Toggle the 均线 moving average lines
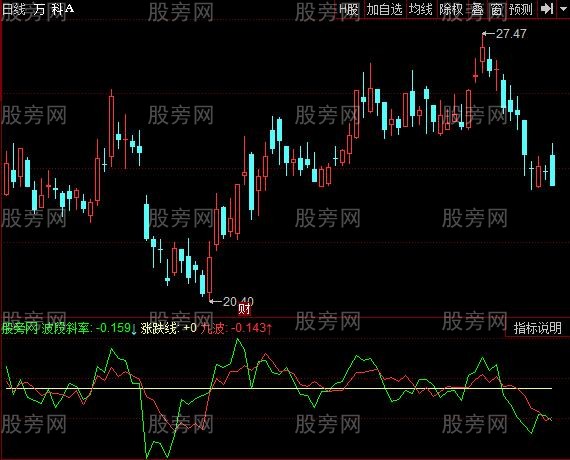 (420, 9)
